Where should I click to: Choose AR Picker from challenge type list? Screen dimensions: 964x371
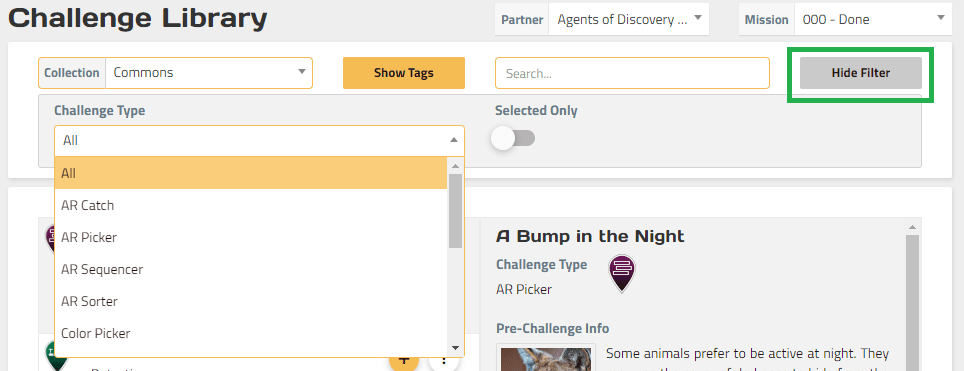251,237
